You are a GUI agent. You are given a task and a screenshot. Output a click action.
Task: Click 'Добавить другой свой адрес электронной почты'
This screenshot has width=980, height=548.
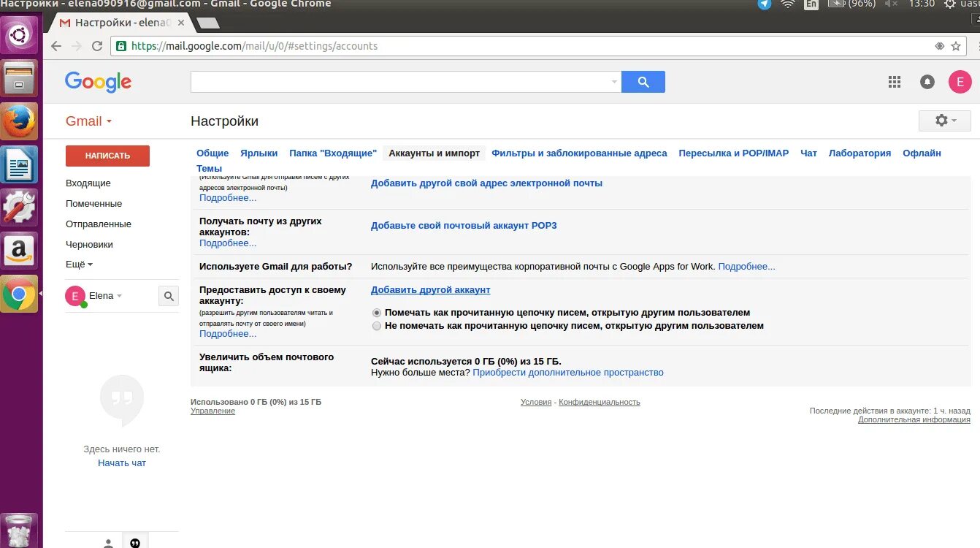click(x=486, y=183)
